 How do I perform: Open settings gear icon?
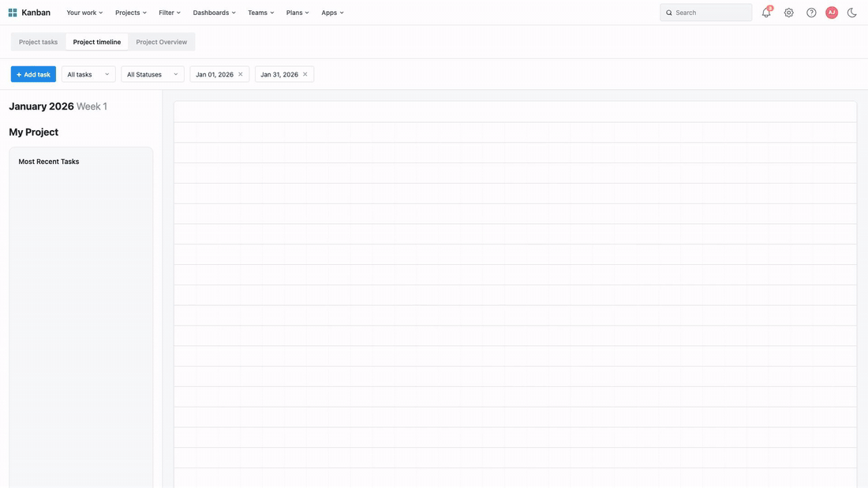click(789, 12)
